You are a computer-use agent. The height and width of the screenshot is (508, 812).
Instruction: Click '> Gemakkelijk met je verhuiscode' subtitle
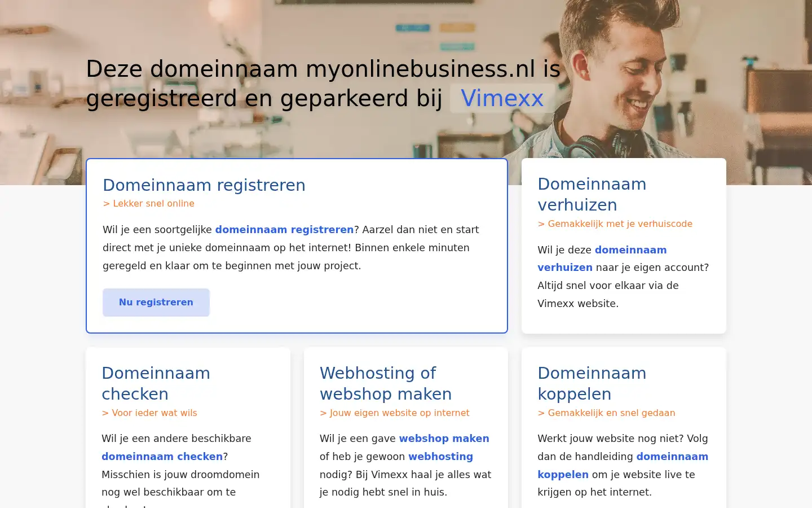click(x=615, y=224)
